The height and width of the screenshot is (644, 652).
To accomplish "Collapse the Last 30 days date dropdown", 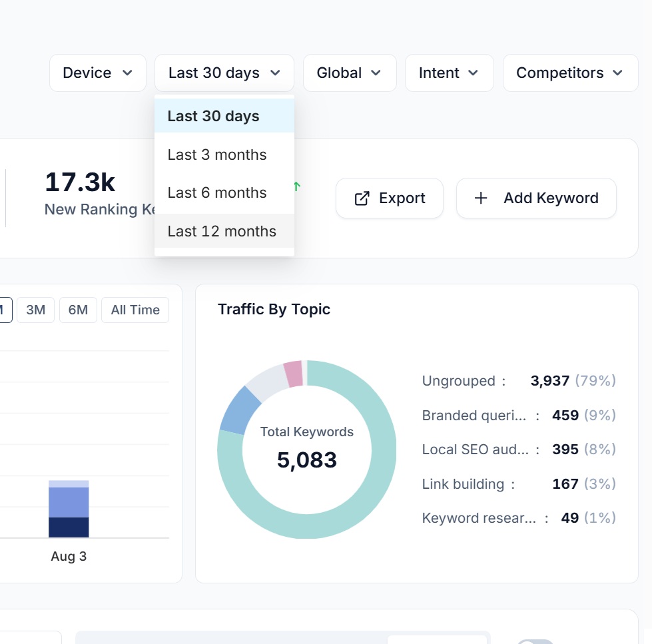I will click(224, 73).
